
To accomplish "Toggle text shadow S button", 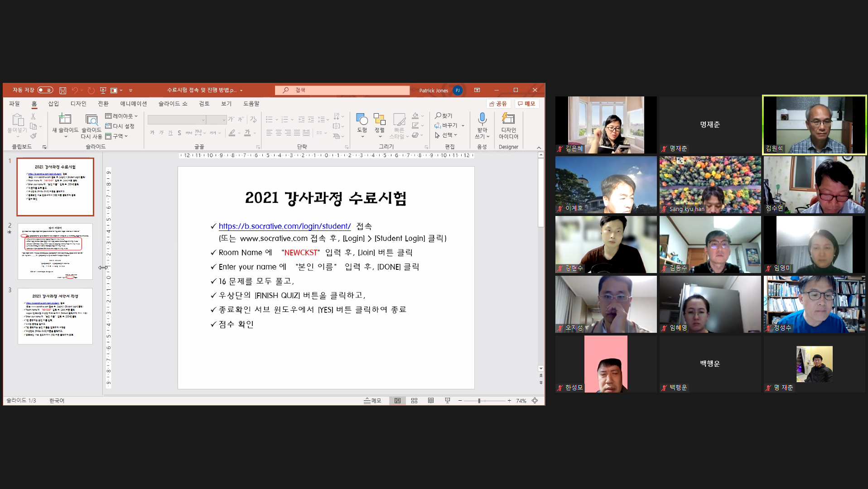I will click(x=179, y=133).
